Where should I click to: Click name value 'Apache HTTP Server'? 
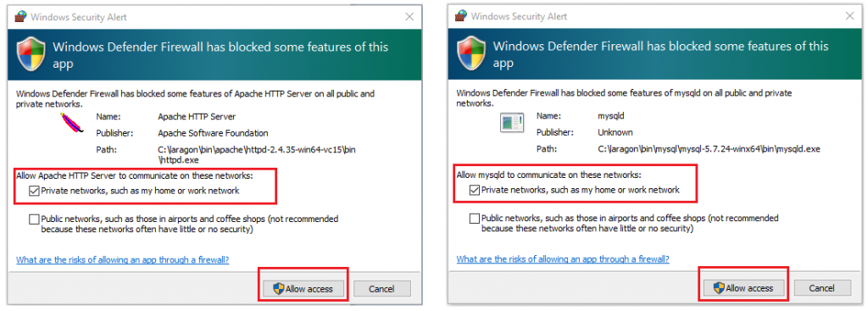(x=197, y=117)
